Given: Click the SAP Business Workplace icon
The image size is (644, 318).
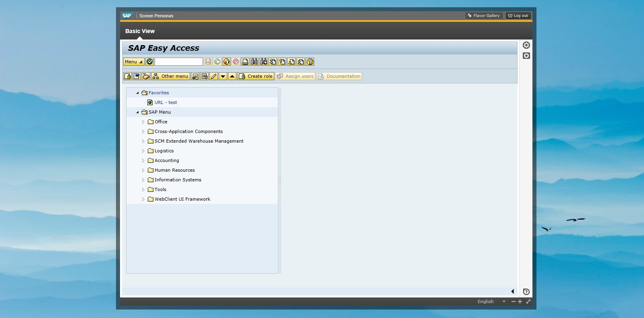Looking at the screenshot, I should coord(146,76).
